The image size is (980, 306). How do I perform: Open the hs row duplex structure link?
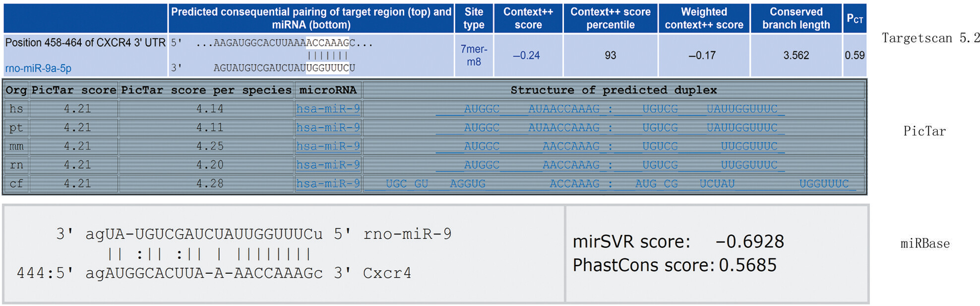click(610, 109)
